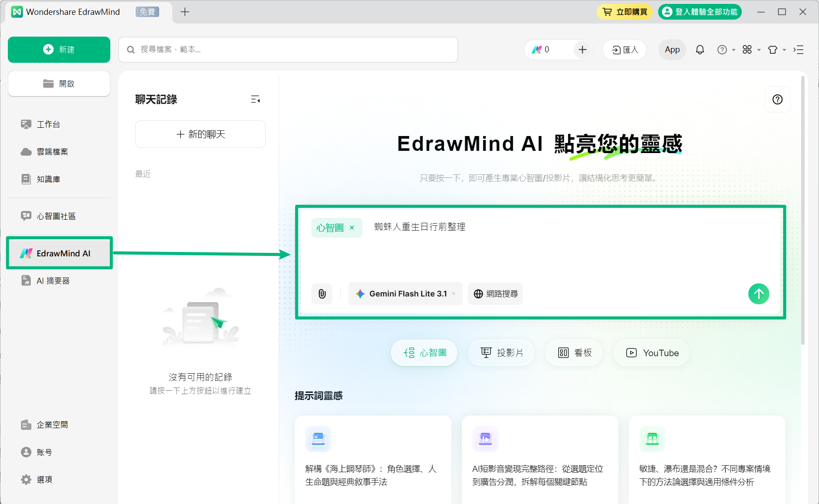Click the help question icon in AI panel
The image size is (819, 504).
tap(778, 99)
